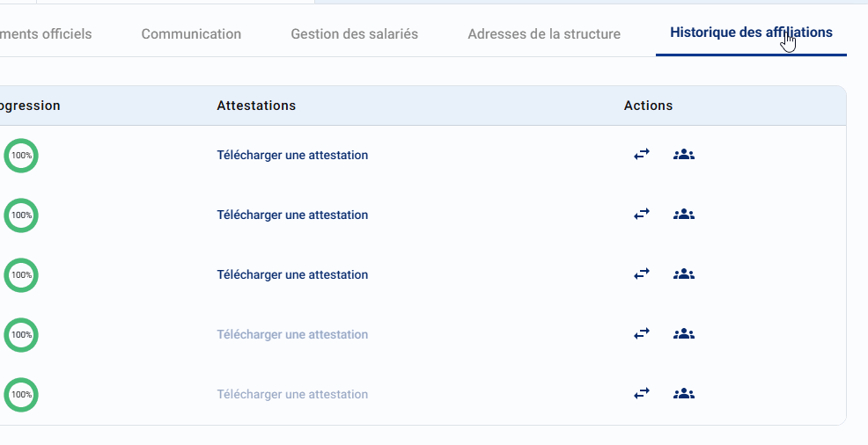This screenshot has width=868, height=445.
Task: Click the transfer arrows icon in fifth row
Action: tap(642, 394)
